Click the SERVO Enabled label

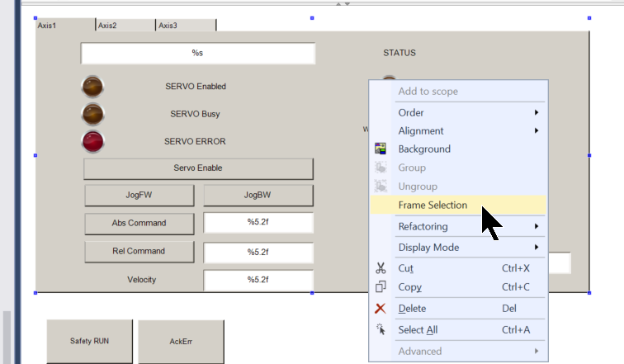(196, 87)
